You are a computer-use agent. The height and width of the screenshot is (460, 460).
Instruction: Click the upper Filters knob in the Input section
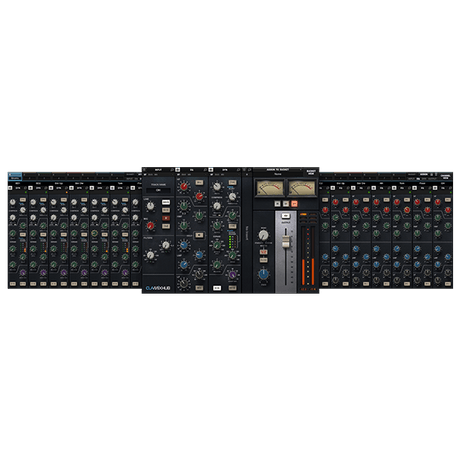(166, 245)
